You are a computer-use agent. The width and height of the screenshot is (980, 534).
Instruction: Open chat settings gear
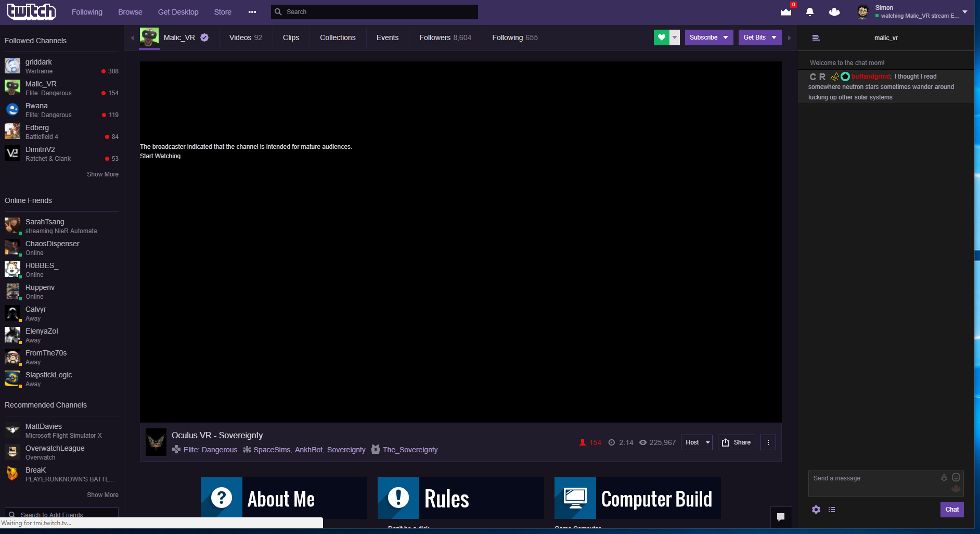click(x=816, y=510)
